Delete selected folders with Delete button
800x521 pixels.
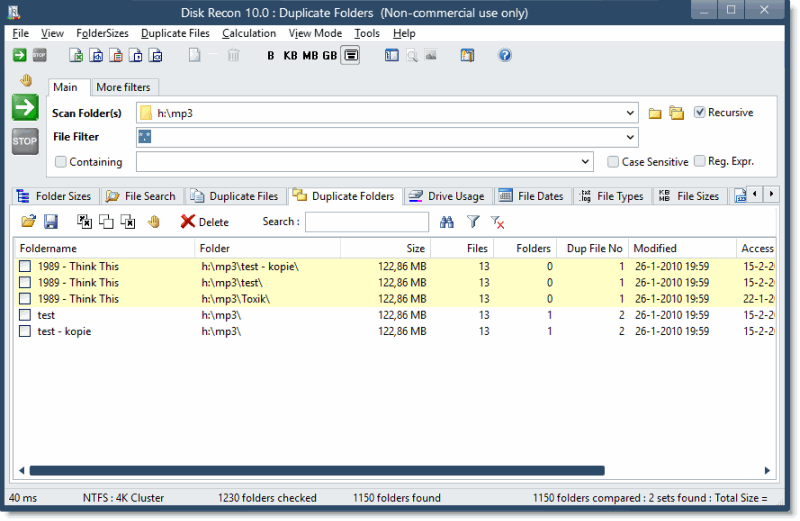pos(205,221)
